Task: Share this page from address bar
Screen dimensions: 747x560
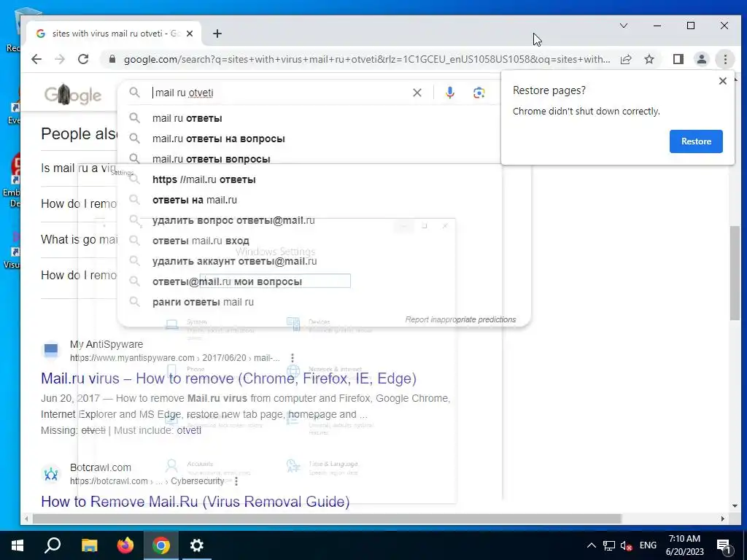Action: pyautogui.click(x=626, y=59)
